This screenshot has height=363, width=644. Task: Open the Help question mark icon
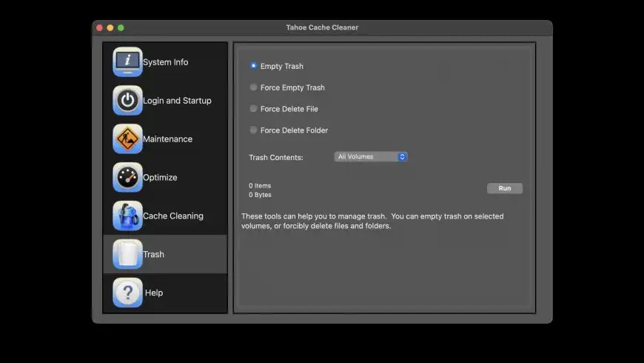coord(127,293)
